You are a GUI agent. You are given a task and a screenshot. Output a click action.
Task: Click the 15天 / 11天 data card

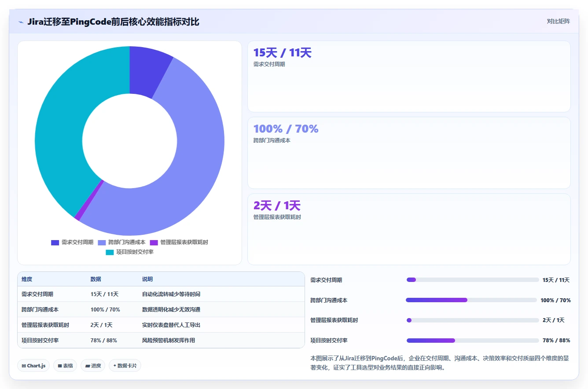click(409, 76)
